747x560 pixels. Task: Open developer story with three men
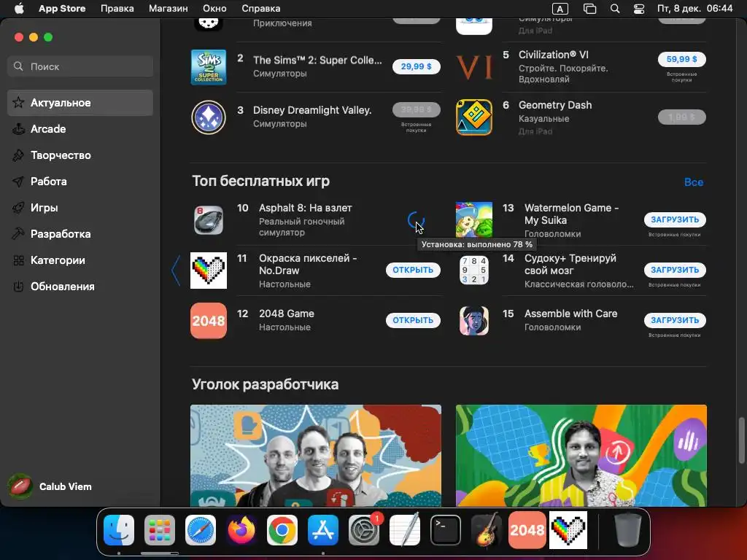316,456
